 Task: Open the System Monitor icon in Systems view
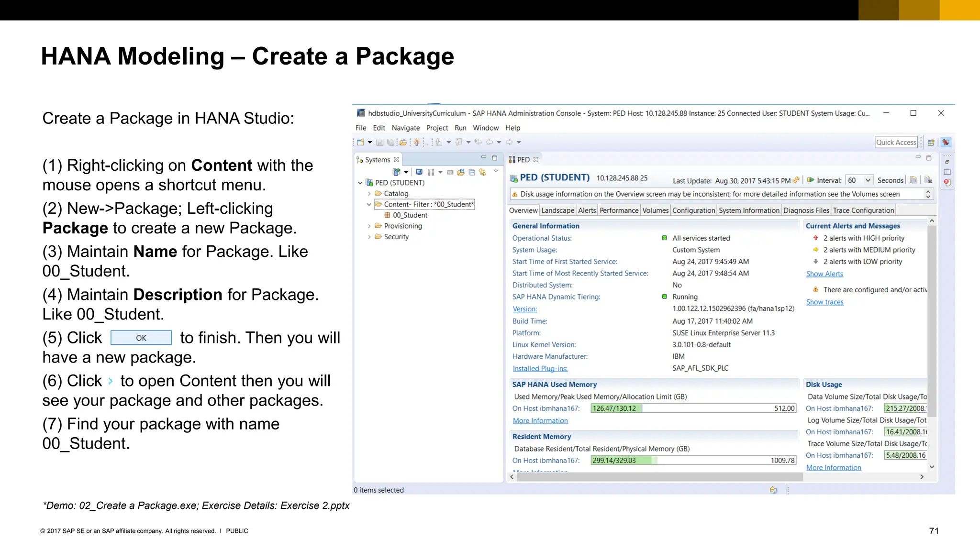click(419, 172)
